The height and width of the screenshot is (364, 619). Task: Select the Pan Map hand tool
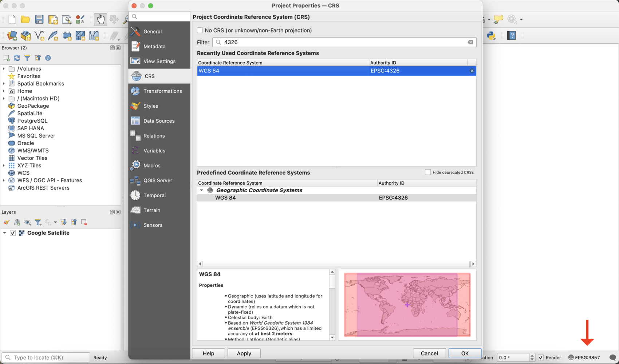point(100,19)
